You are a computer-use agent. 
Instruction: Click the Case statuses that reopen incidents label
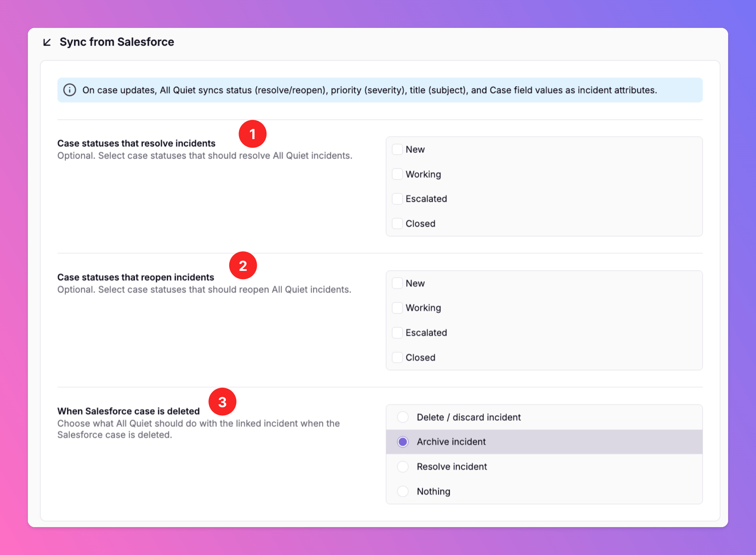click(x=136, y=277)
